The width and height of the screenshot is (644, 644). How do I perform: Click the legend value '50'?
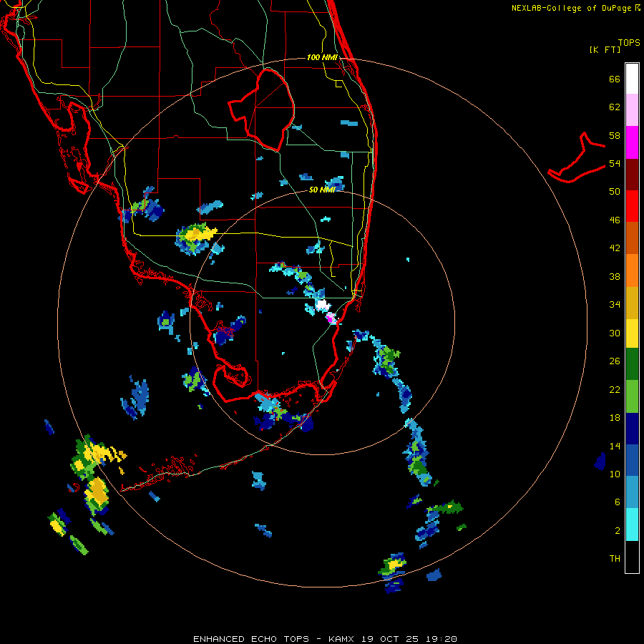click(615, 192)
